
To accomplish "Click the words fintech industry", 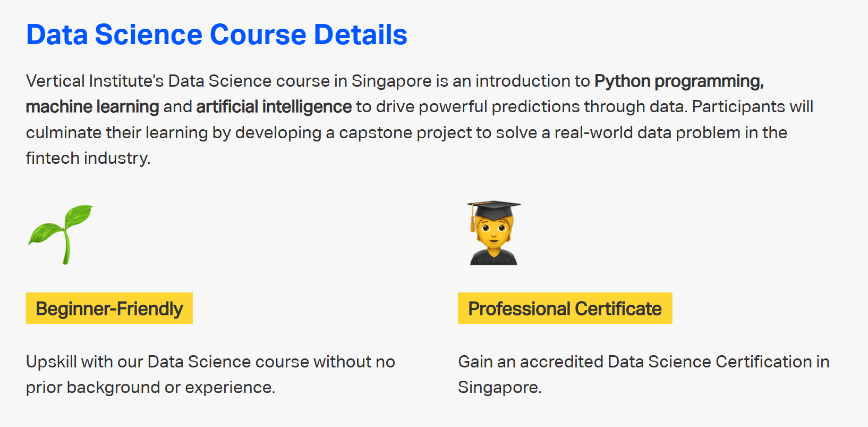I will 88,158.
